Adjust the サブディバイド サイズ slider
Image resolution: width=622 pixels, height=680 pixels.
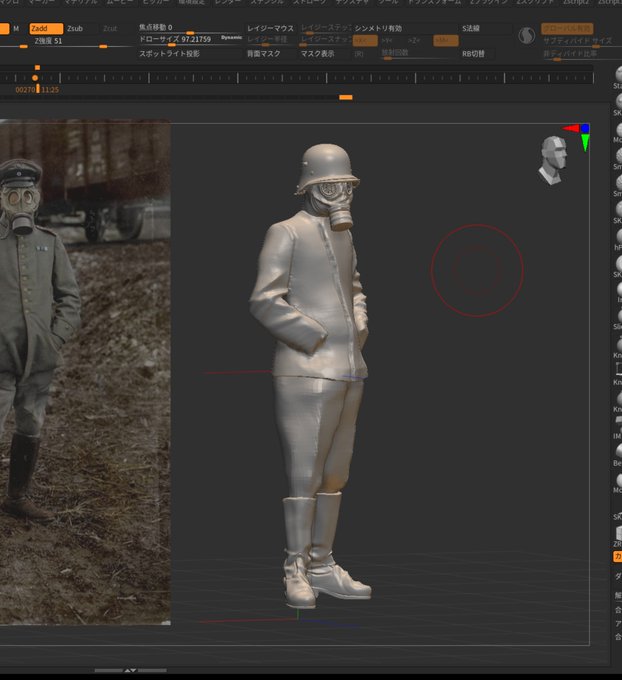coord(581,41)
